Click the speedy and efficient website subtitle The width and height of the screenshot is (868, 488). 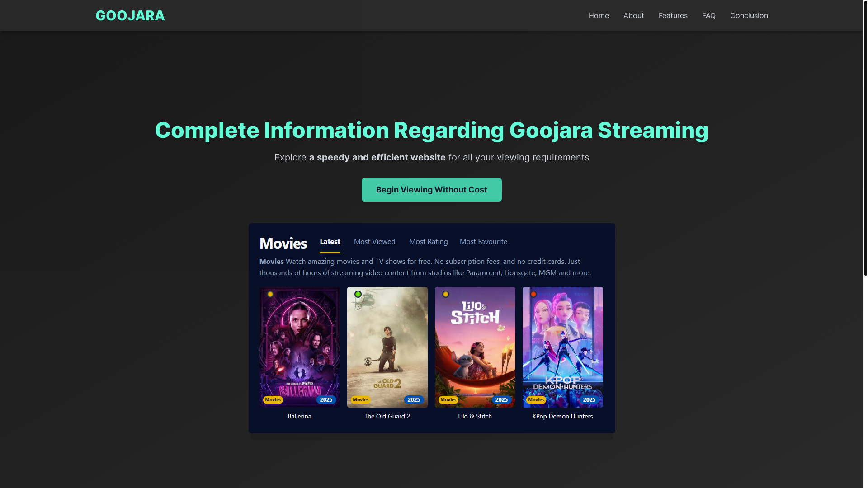pos(432,157)
